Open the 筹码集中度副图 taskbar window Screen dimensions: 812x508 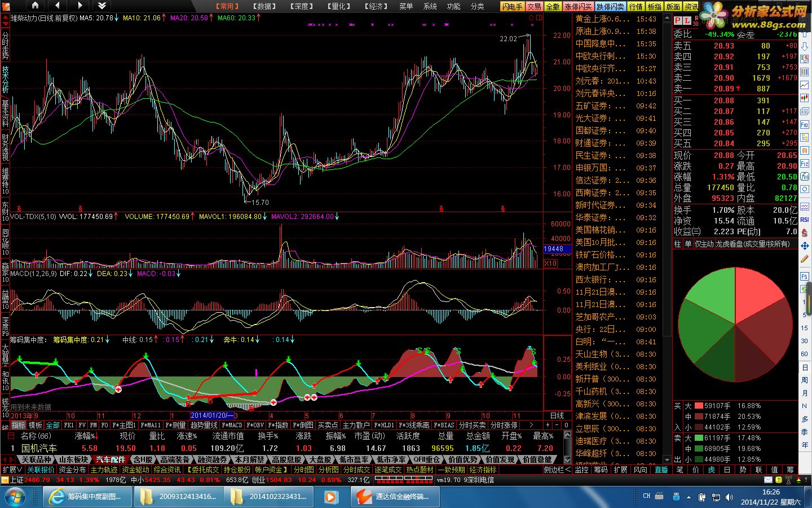(x=87, y=497)
